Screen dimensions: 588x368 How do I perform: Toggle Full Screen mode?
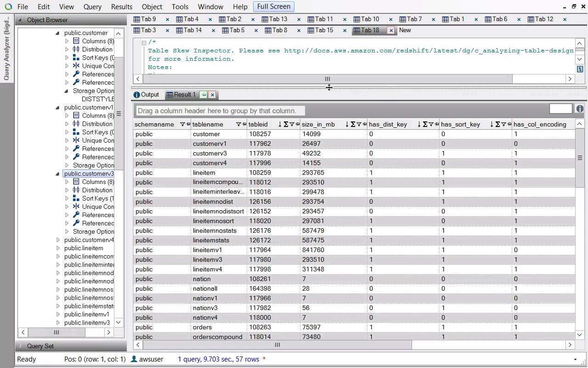[273, 6]
